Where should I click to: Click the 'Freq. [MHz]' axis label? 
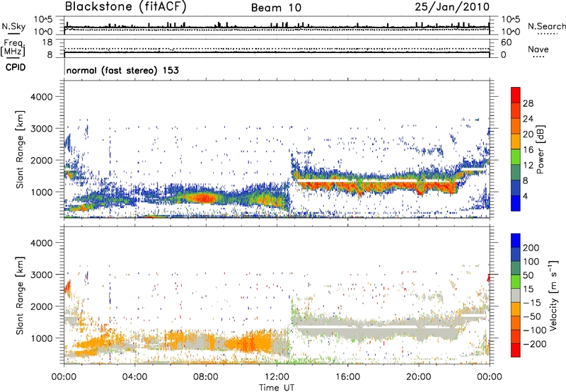pyautogui.click(x=13, y=47)
